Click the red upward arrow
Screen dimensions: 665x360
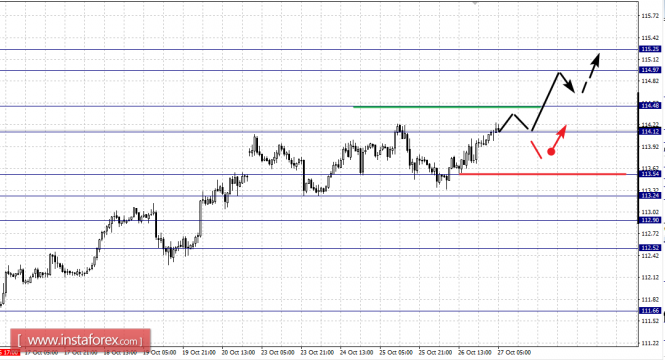pos(560,136)
